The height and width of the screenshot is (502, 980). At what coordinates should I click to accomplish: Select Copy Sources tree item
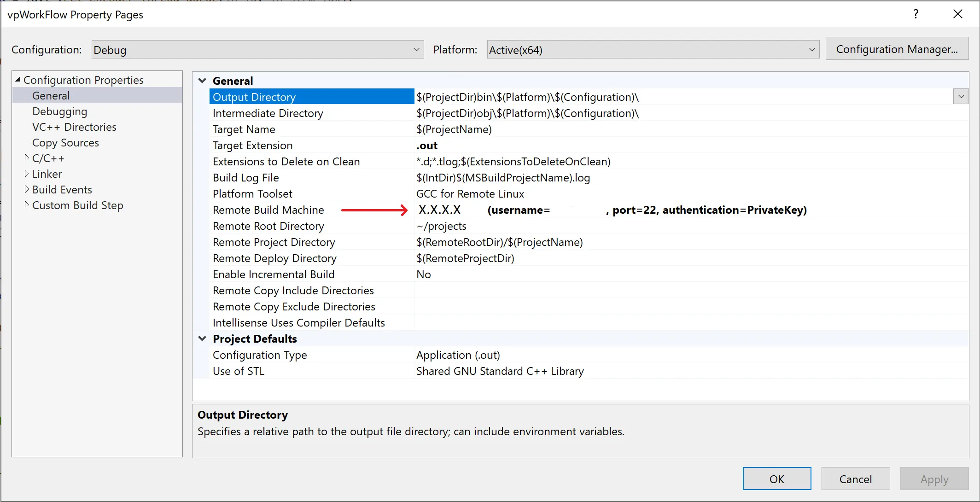point(65,143)
